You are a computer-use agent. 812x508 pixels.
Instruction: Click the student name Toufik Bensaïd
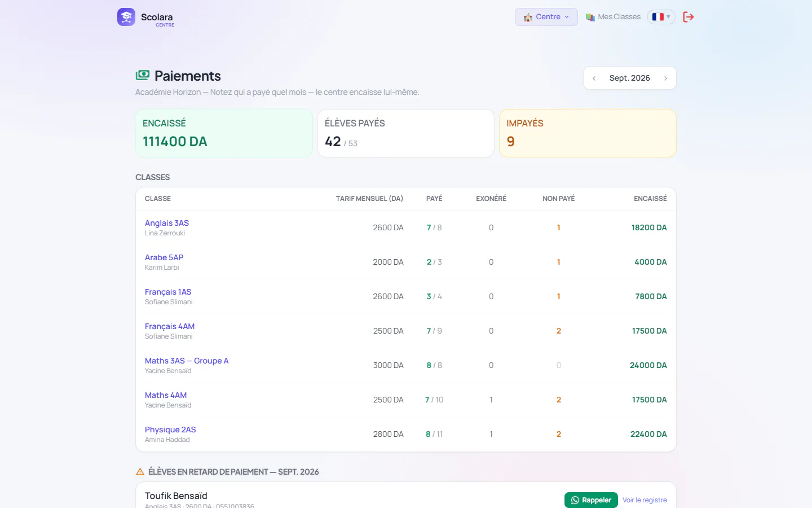(176, 496)
